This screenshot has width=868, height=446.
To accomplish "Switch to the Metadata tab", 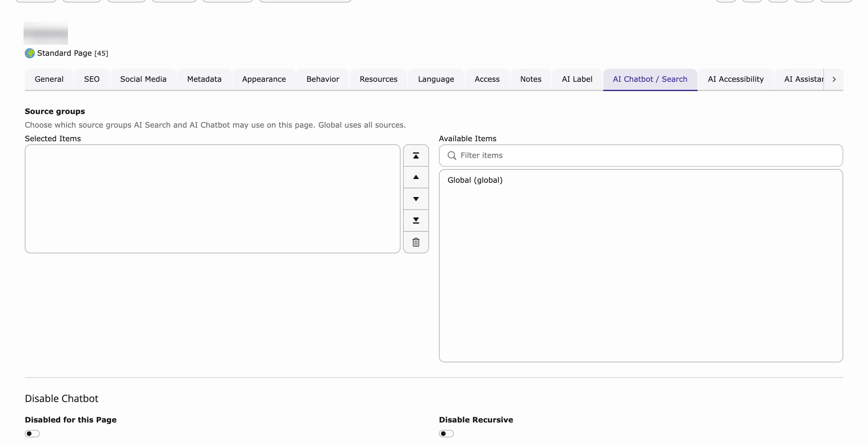I will (204, 79).
